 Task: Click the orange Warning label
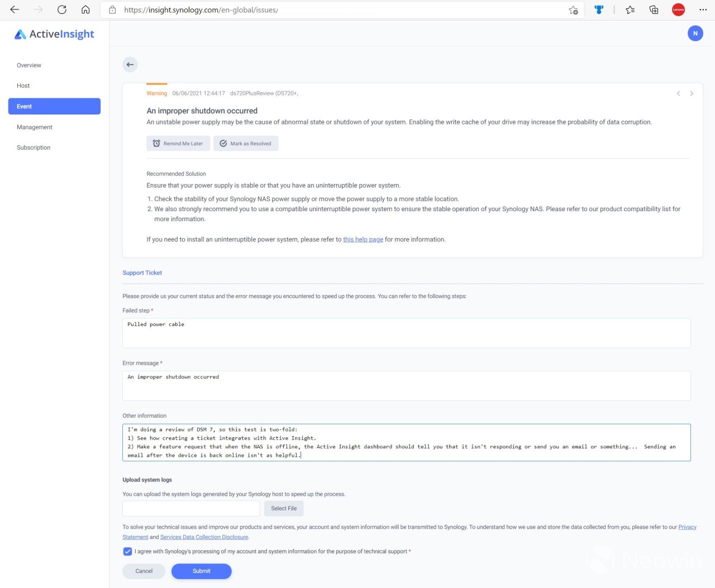click(156, 93)
